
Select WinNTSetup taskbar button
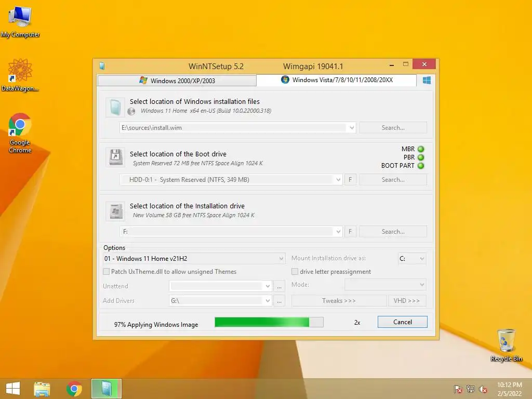click(106, 389)
